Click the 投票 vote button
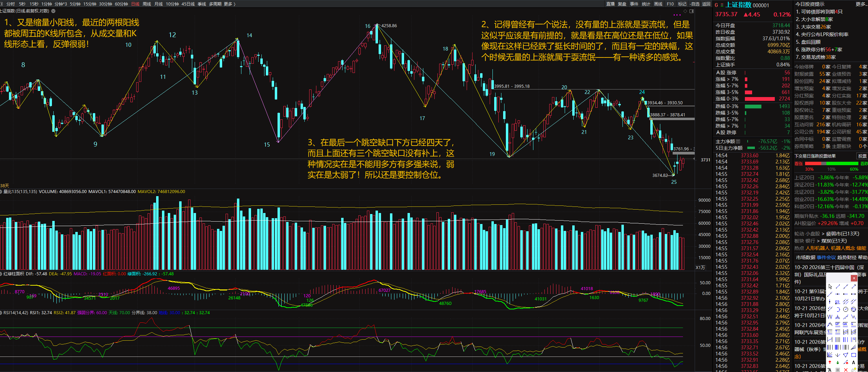The image size is (868, 372). coord(862,156)
